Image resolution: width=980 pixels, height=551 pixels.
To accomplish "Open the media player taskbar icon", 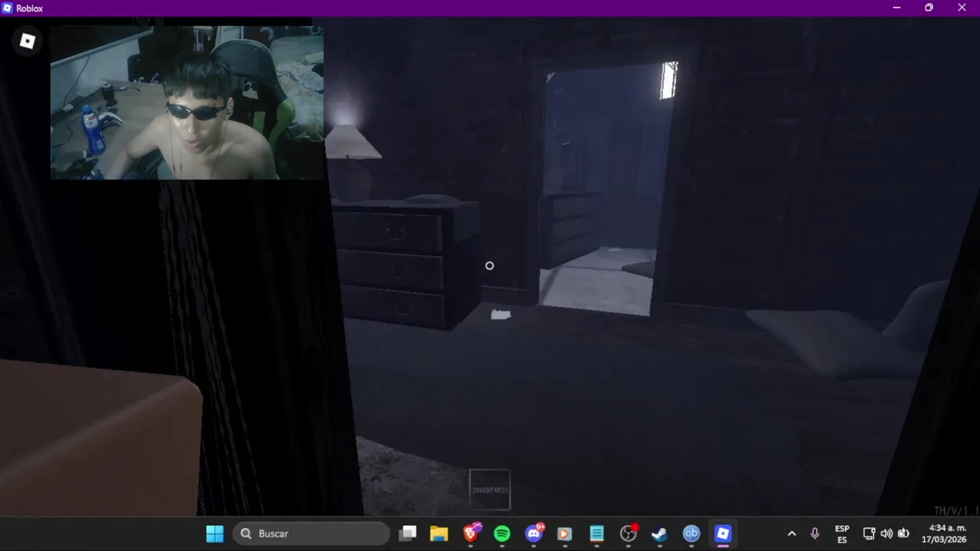I will pos(565,533).
